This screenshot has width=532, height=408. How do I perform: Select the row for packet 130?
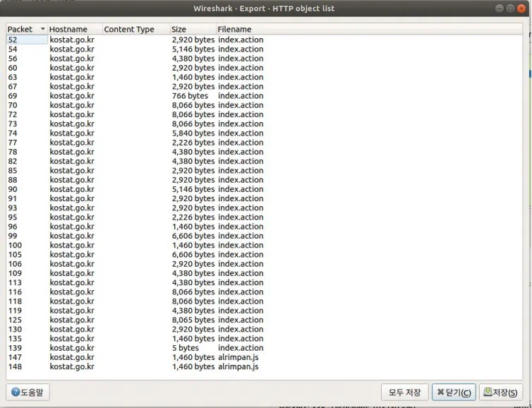[265, 329]
